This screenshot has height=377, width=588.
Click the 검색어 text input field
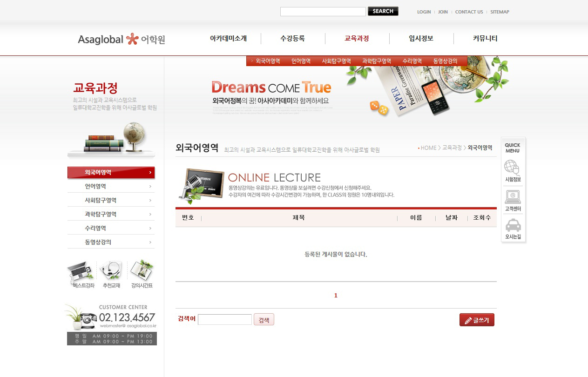pyautogui.click(x=224, y=320)
